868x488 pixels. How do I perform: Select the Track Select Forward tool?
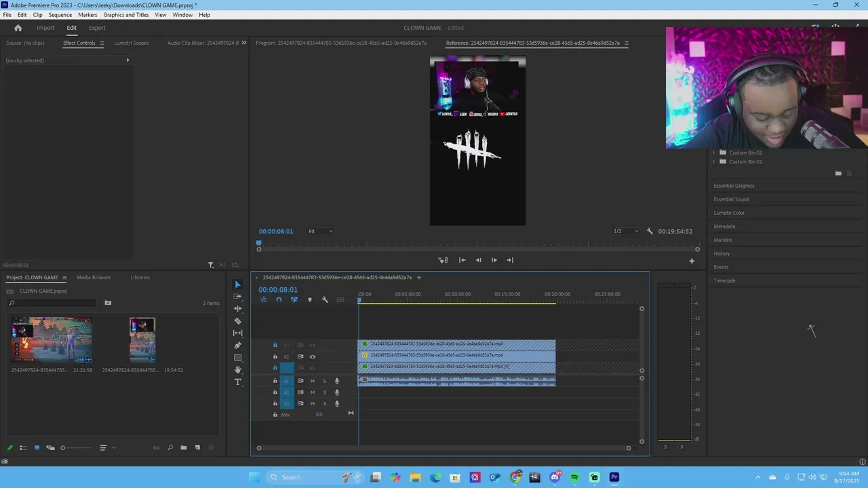click(x=237, y=296)
